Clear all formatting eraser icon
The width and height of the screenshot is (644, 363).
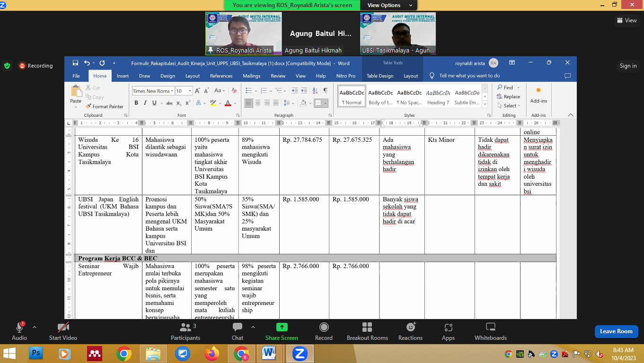(234, 91)
